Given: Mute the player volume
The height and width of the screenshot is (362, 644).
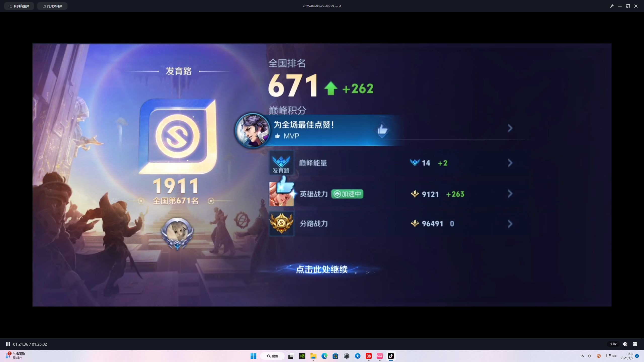Looking at the screenshot, I should 625,344.
